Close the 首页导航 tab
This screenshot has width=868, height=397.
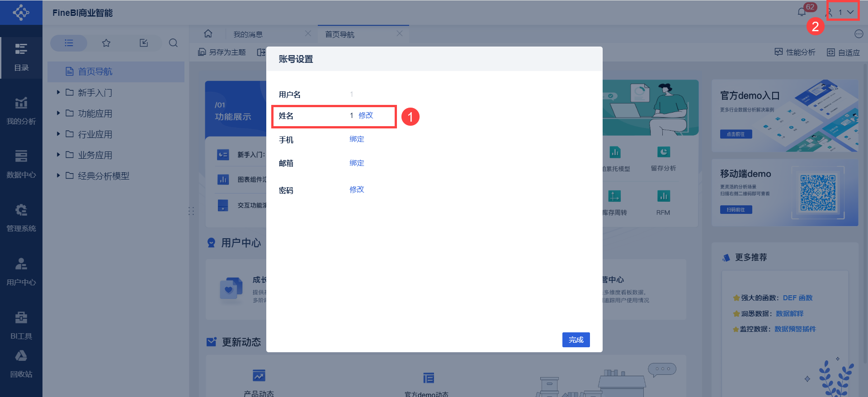point(400,33)
